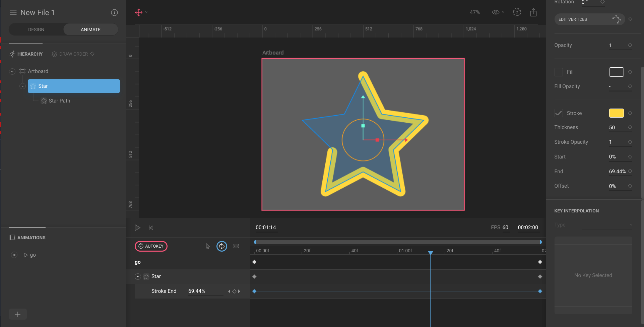The height and width of the screenshot is (327, 644).
Task: Open the hamburger menu next to New File 1
Action: pyautogui.click(x=13, y=12)
